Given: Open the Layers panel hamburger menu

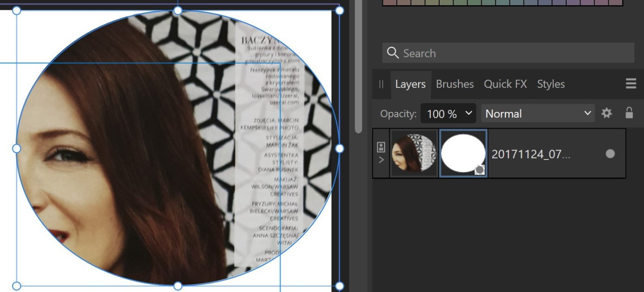Looking at the screenshot, I should 631,84.
